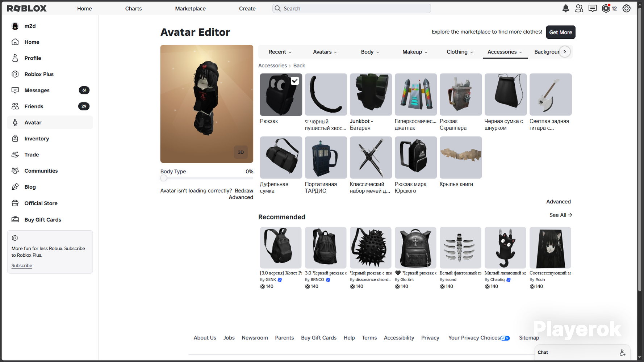Click See All recommended items

(561, 215)
